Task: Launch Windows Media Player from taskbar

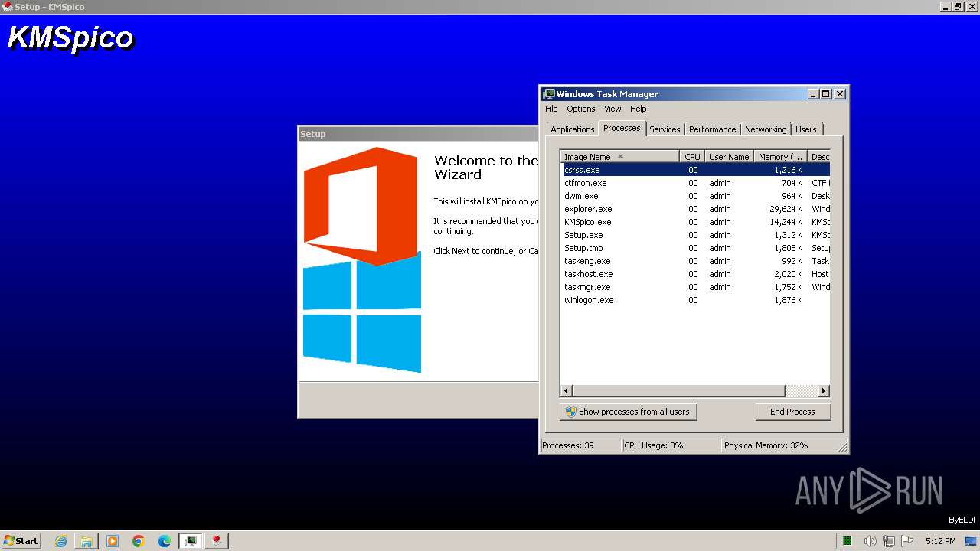Action: coord(113,541)
